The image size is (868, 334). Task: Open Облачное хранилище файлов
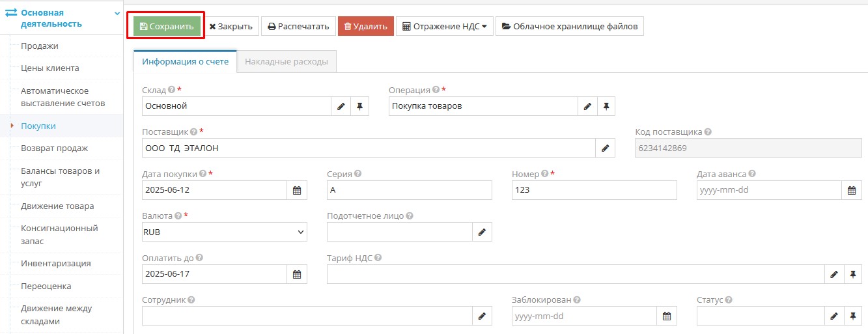pyautogui.click(x=569, y=27)
